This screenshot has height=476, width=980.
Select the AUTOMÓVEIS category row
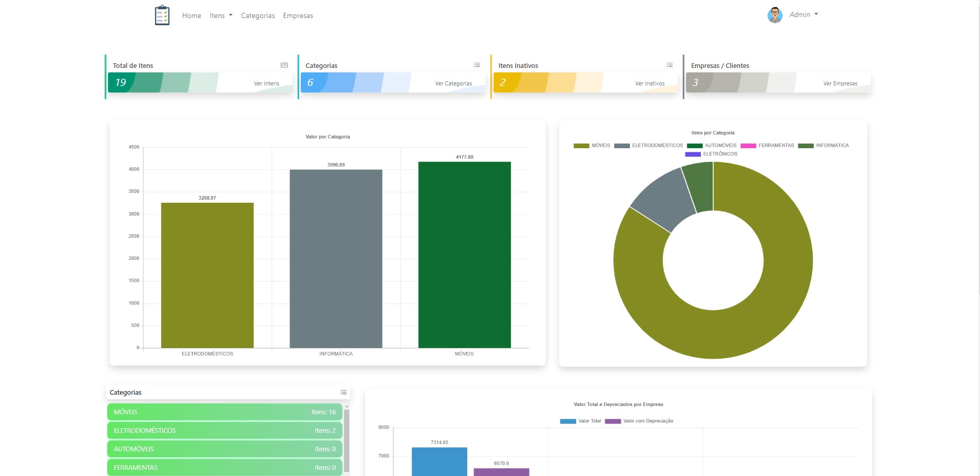pyautogui.click(x=225, y=449)
